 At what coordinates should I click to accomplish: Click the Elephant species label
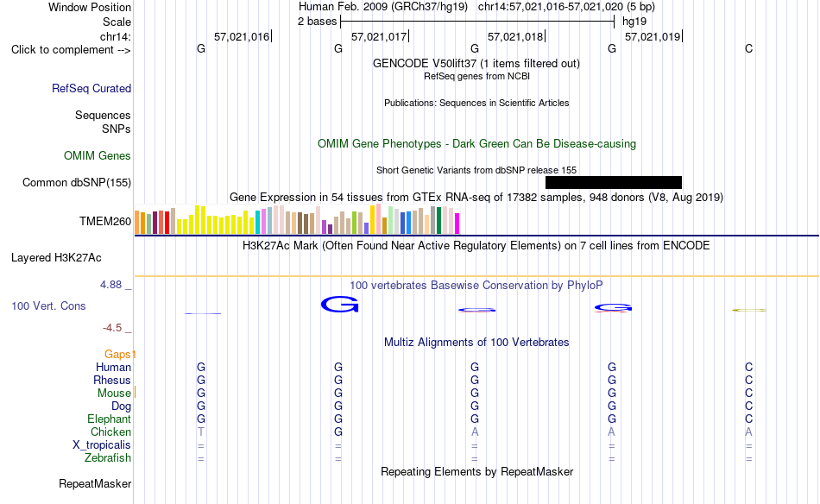tap(110, 419)
